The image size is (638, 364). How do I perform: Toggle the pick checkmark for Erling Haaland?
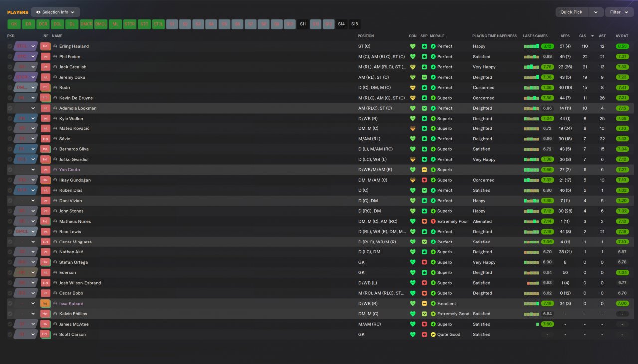click(10, 46)
